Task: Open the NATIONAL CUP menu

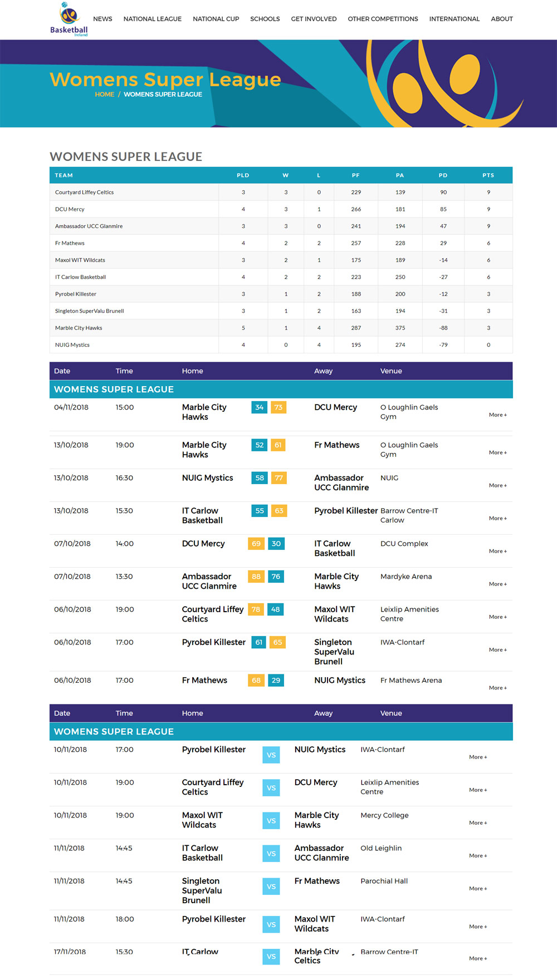Action: coord(216,19)
